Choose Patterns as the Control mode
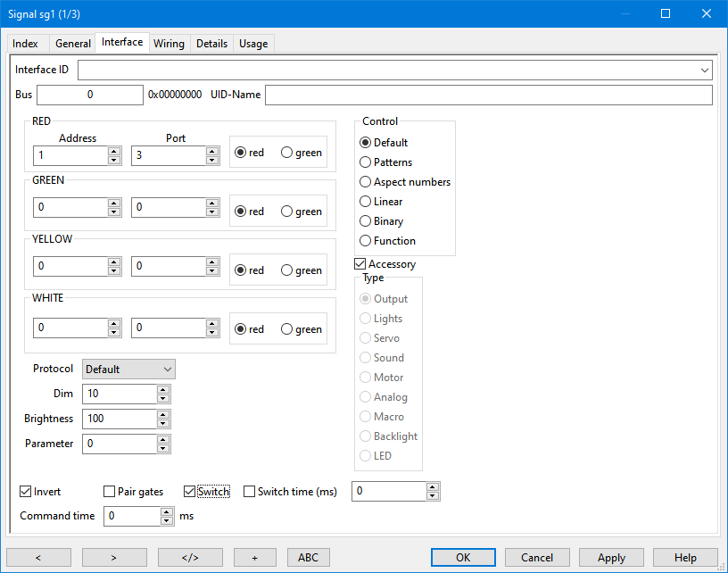The width and height of the screenshot is (728, 573). coord(365,162)
